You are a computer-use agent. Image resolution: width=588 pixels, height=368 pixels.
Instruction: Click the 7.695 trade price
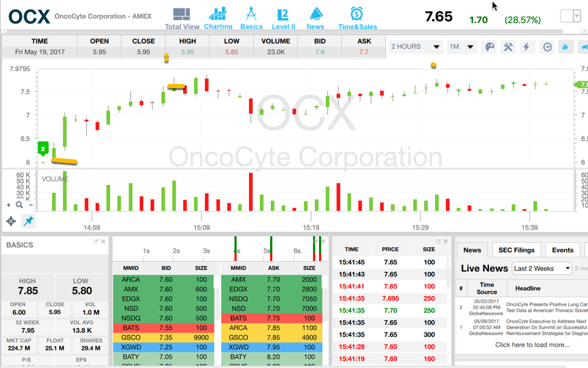coord(390,299)
